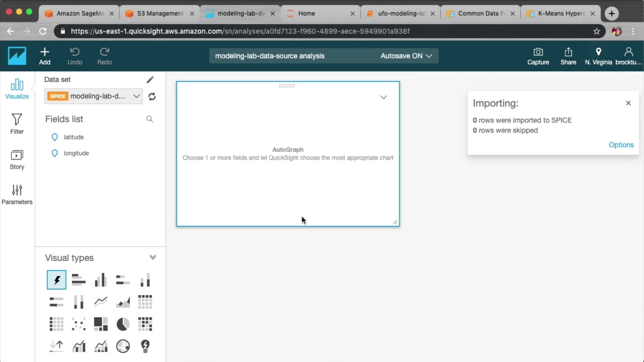This screenshot has height=362, width=644.
Task: Close the Importing notification
Action: point(628,103)
